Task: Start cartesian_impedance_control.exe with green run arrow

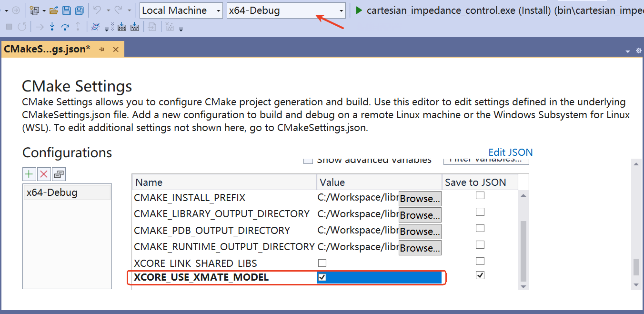Action: 358,10
